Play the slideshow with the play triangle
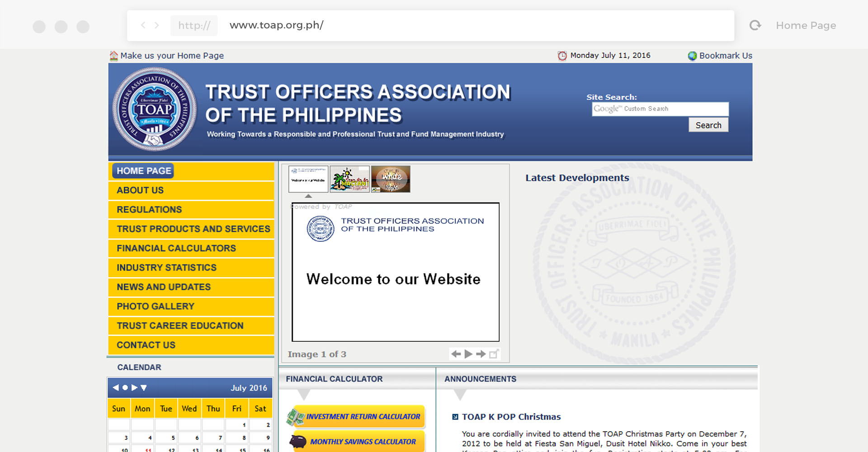Screen dimensions: 868x452 [x=468, y=354]
